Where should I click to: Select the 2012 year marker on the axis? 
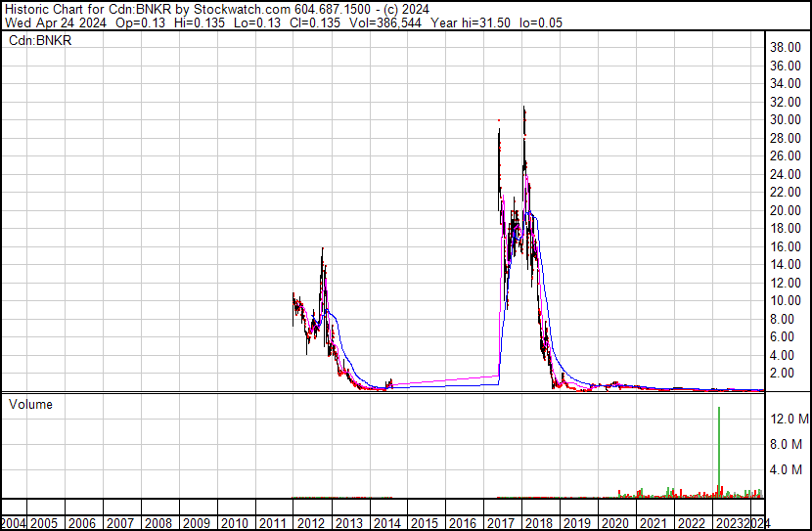click(311, 523)
